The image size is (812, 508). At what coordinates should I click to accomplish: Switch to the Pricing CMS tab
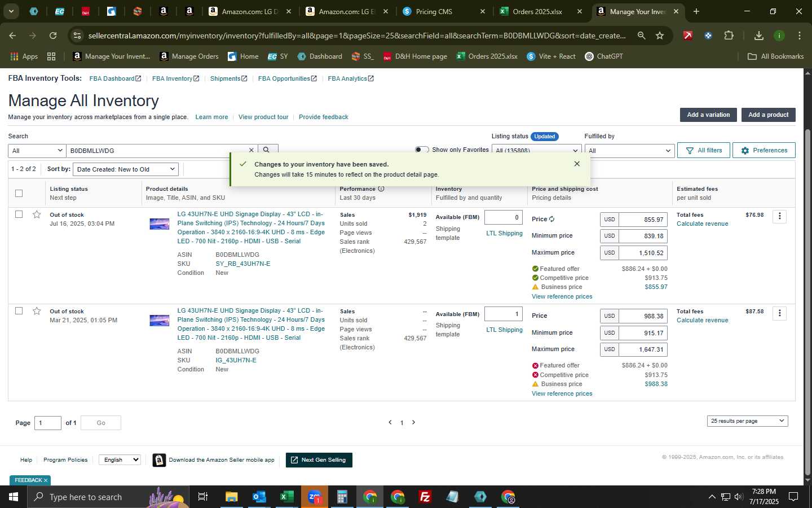[x=444, y=11]
